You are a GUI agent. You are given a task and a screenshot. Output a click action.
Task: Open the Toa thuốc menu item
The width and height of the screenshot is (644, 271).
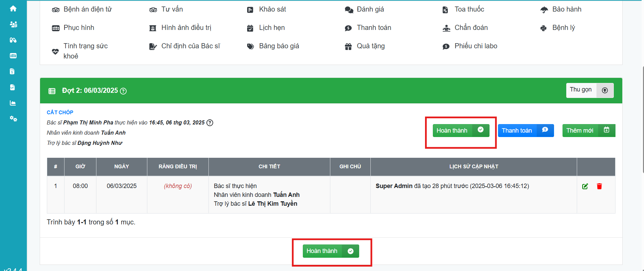coord(469,10)
